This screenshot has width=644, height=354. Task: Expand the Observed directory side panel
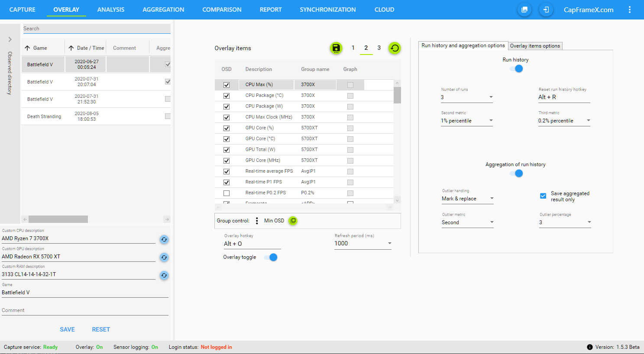(x=10, y=39)
